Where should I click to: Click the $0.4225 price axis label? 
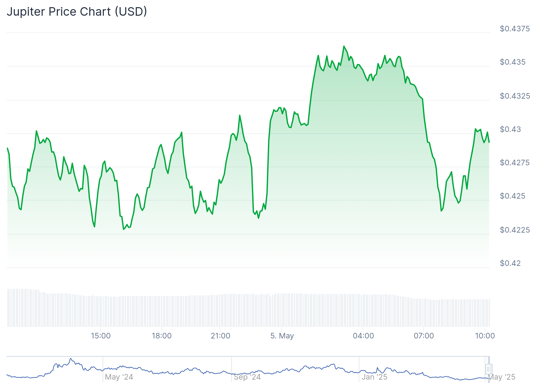[x=514, y=230]
